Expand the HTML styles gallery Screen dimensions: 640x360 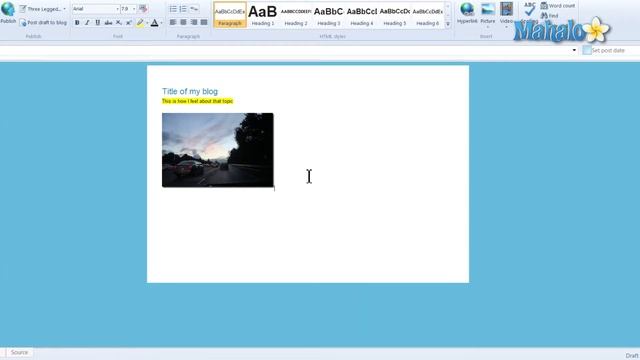(448, 24)
